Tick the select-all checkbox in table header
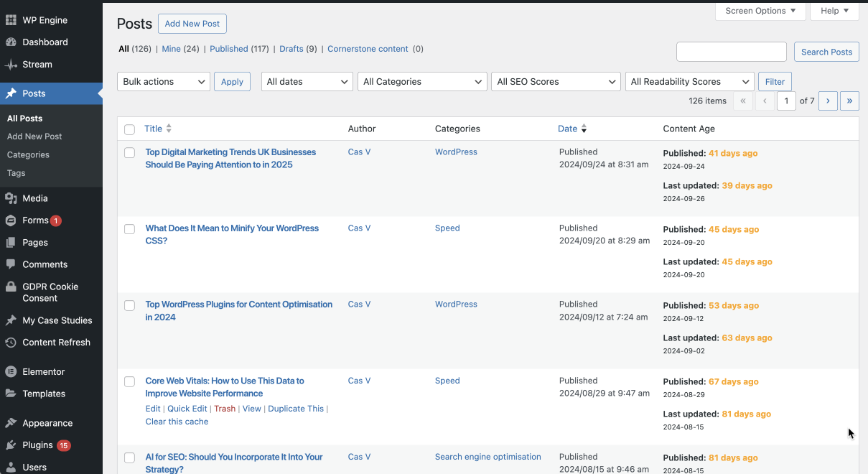Viewport: 868px width, 474px height. click(x=129, y=129)
